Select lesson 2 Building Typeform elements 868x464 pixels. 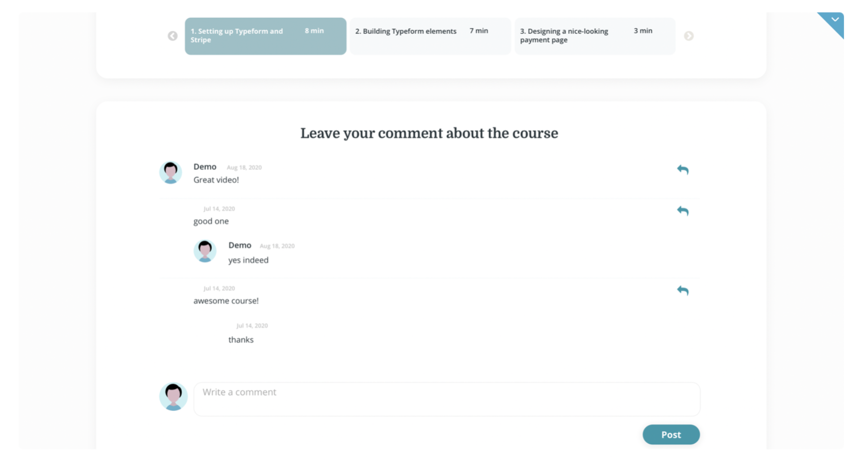(x=430, y=36)
